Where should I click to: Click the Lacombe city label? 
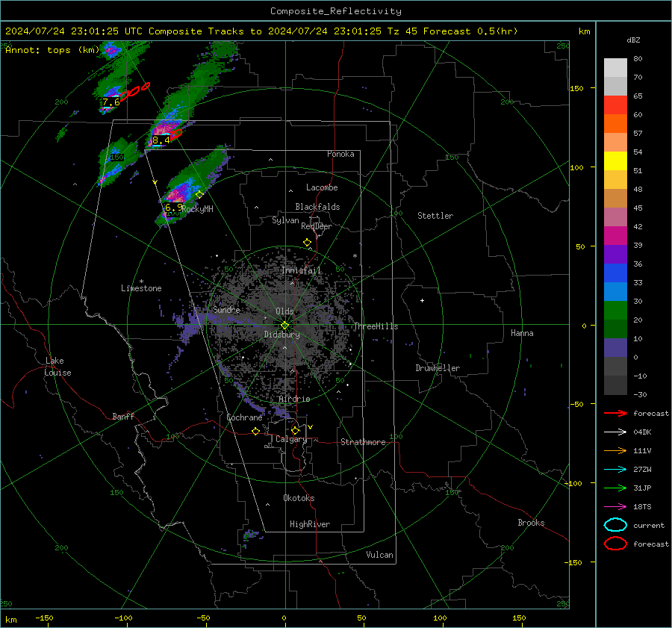(322, 187)
